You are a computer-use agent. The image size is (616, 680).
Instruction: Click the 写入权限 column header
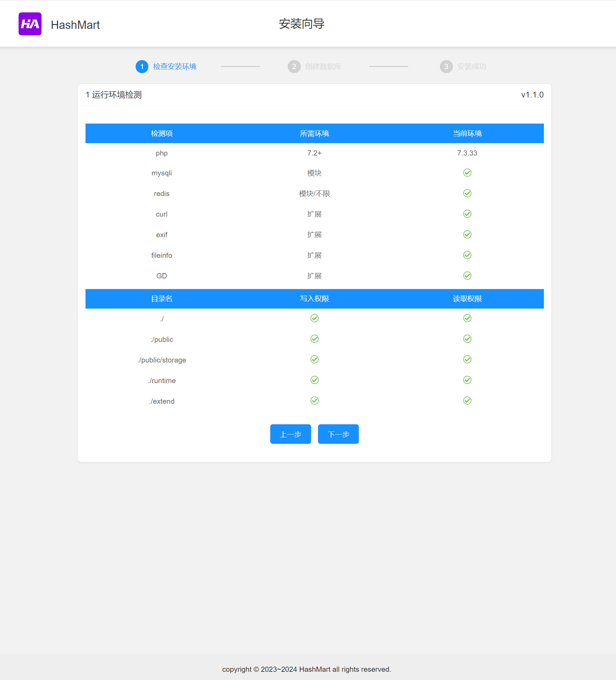(315, 299)
